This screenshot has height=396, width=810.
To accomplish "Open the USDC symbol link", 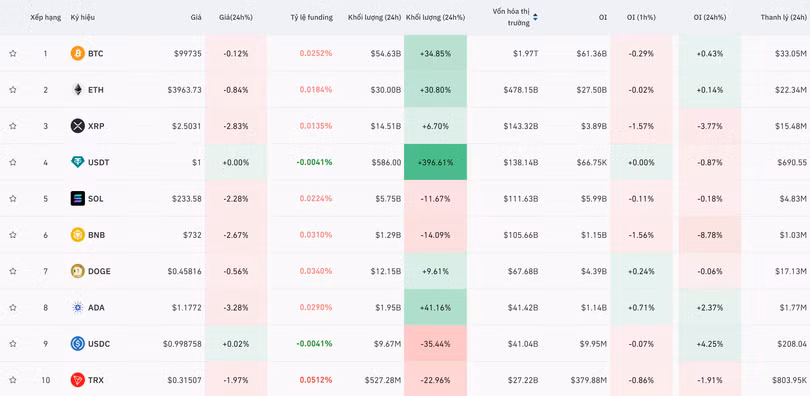I will [x=99, y=344].
